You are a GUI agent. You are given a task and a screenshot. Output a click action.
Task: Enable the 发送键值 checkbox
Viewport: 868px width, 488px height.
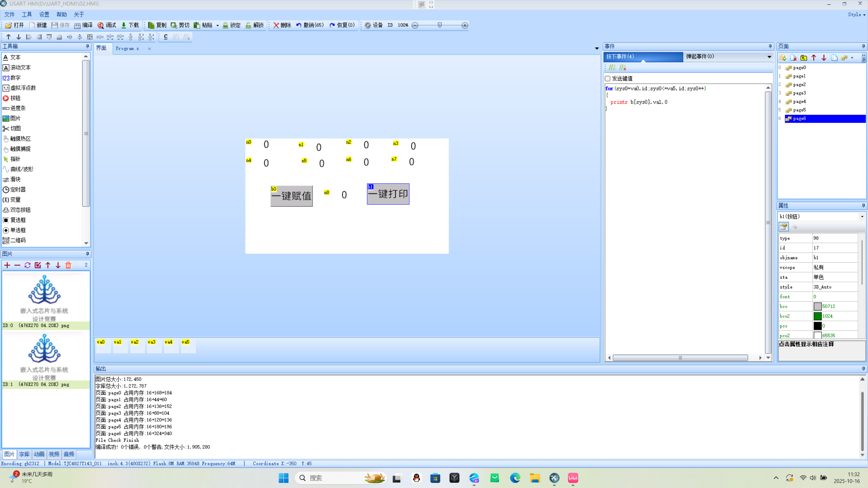tap(608, 79)
